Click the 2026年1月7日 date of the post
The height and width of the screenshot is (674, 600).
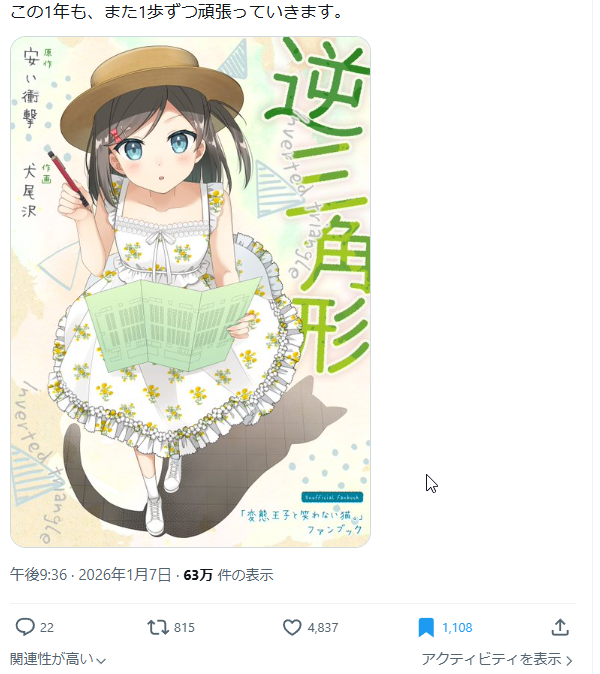[x=125, y=575]
